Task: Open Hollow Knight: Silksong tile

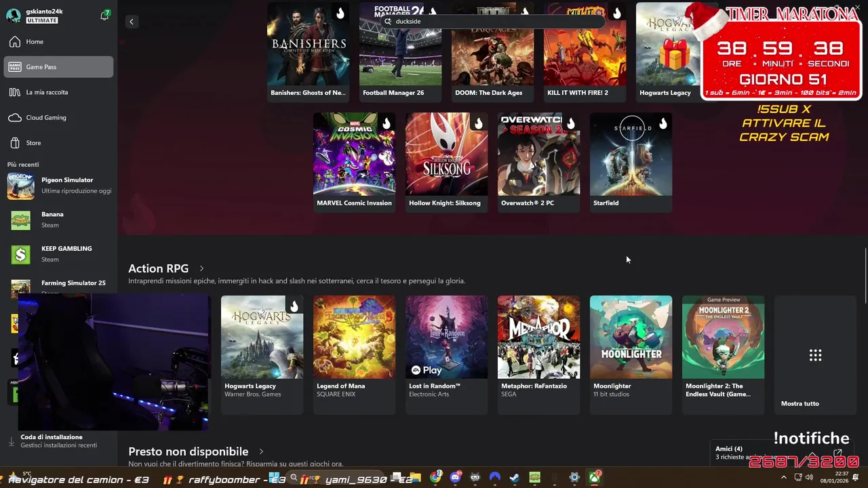Action: (447, 163)
